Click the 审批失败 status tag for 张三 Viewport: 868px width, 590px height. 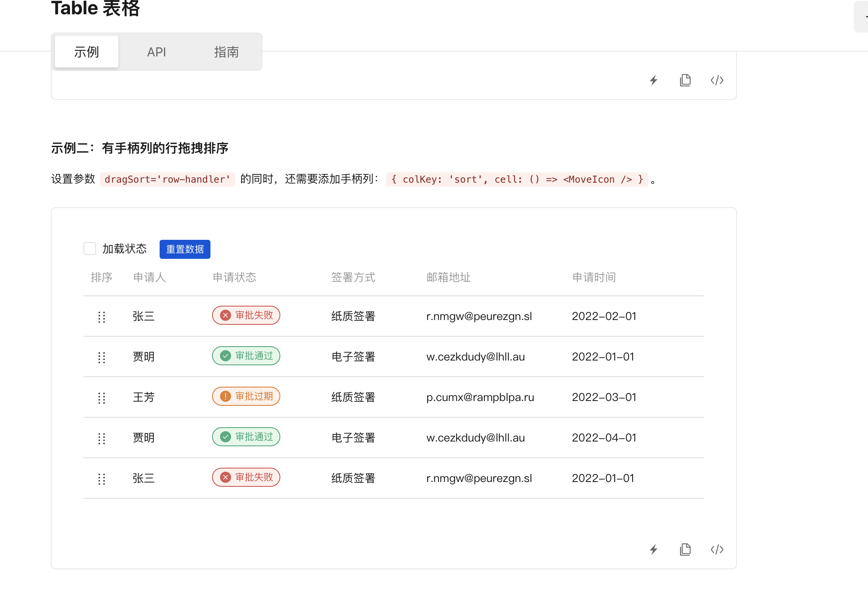coord(246,315)
